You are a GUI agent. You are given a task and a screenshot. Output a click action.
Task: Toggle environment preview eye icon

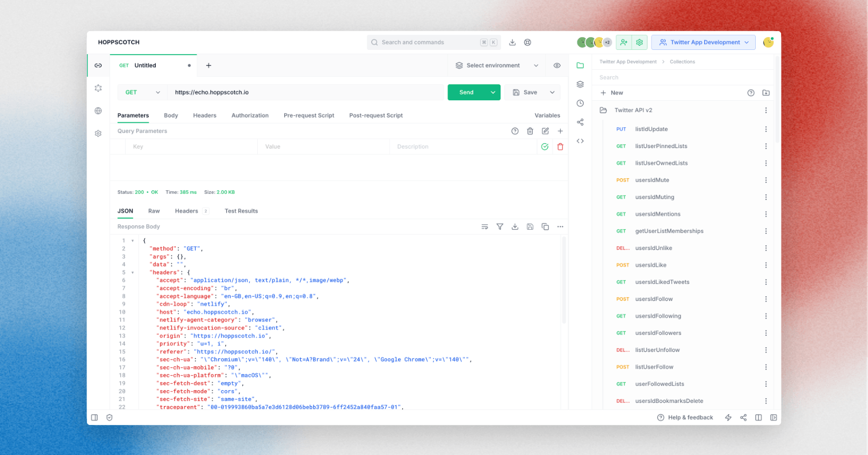tap(557, 65)
